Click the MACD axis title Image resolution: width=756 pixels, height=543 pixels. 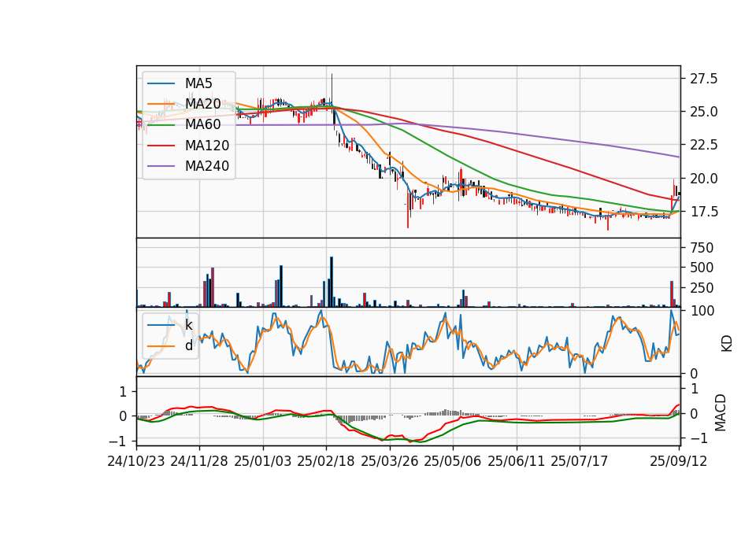point(721,412)
